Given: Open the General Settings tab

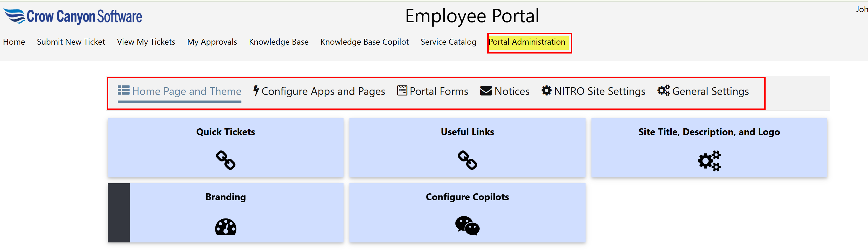Looking at the screenshot, I should [710, 91].
